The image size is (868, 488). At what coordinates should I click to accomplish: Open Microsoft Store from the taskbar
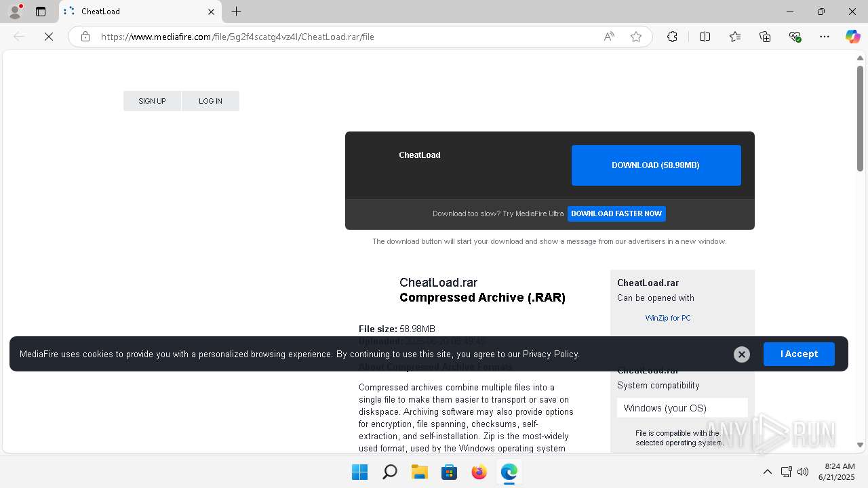click(449, 472)
